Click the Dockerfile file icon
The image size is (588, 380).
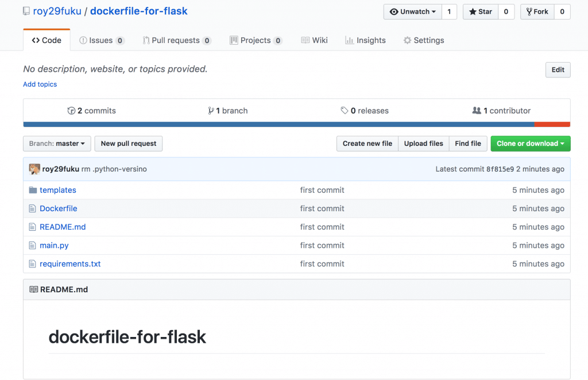coord(32,208)
